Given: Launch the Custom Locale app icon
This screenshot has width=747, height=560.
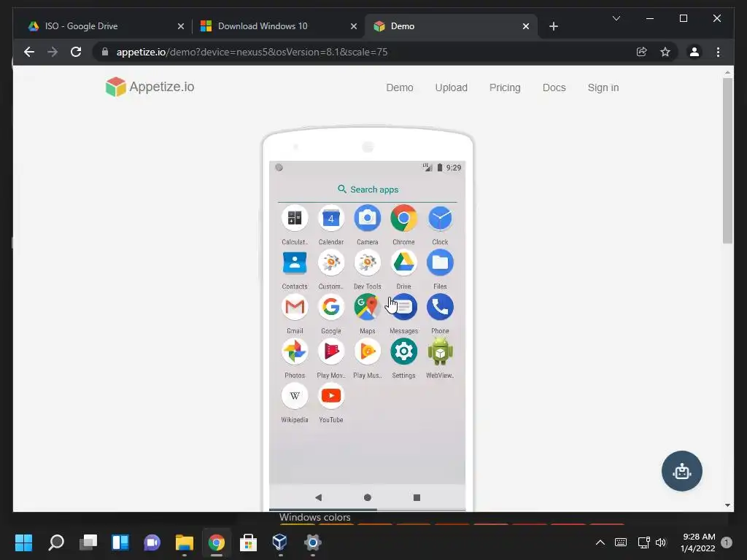Looking at the screenshot, I should 331,262.
